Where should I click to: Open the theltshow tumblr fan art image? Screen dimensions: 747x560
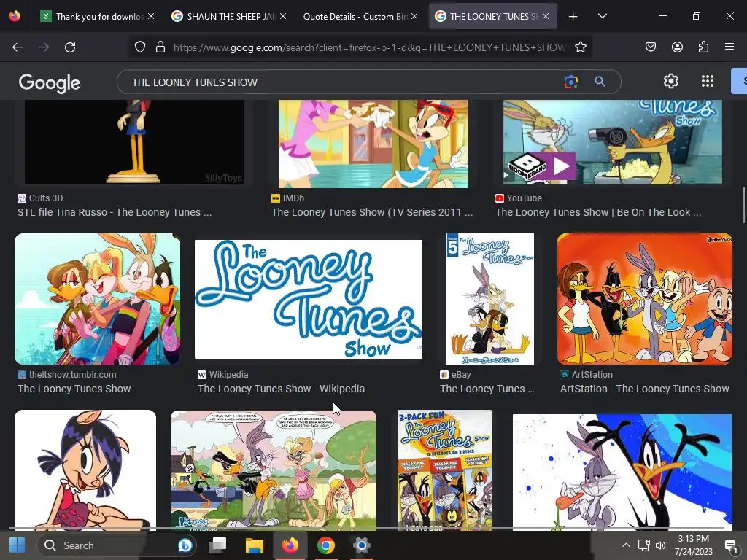(97, 299)
